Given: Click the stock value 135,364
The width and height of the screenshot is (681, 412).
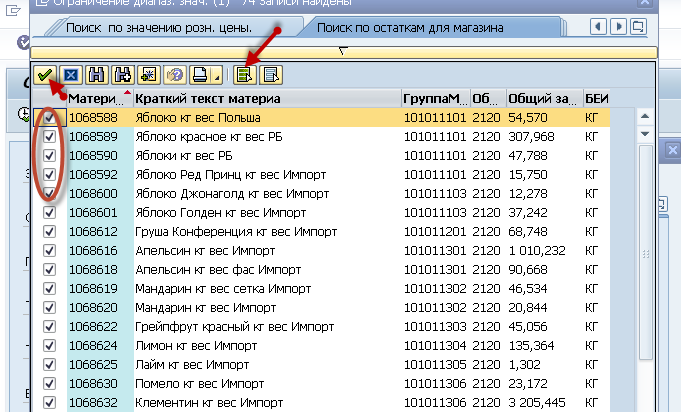Looking at the screenshot, I should (x=531, y=346).
